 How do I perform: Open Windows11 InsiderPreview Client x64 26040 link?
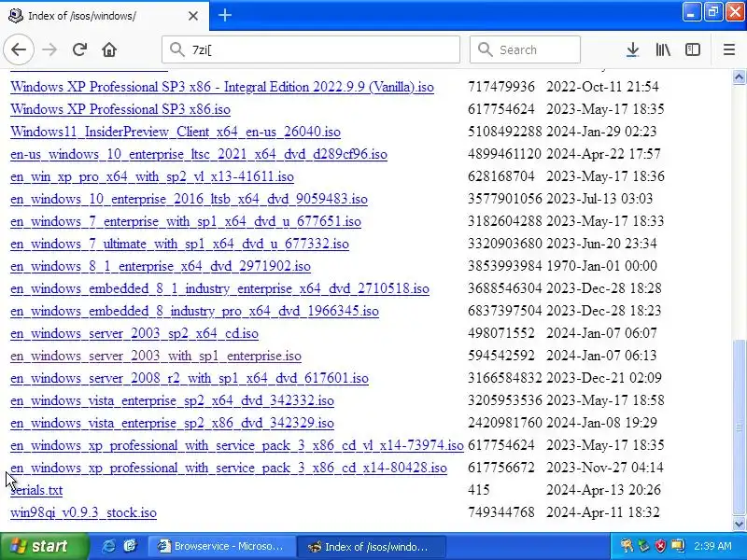click(x=176, y=132)
